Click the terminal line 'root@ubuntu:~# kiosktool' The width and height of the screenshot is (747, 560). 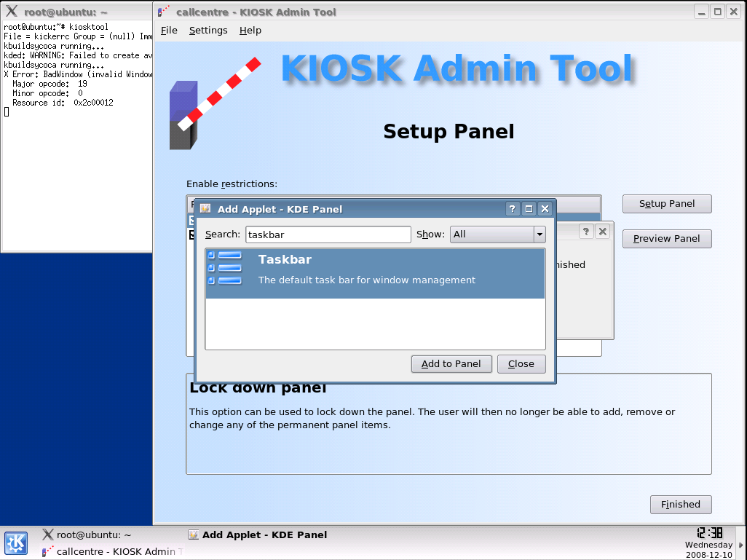pos(56,27)
